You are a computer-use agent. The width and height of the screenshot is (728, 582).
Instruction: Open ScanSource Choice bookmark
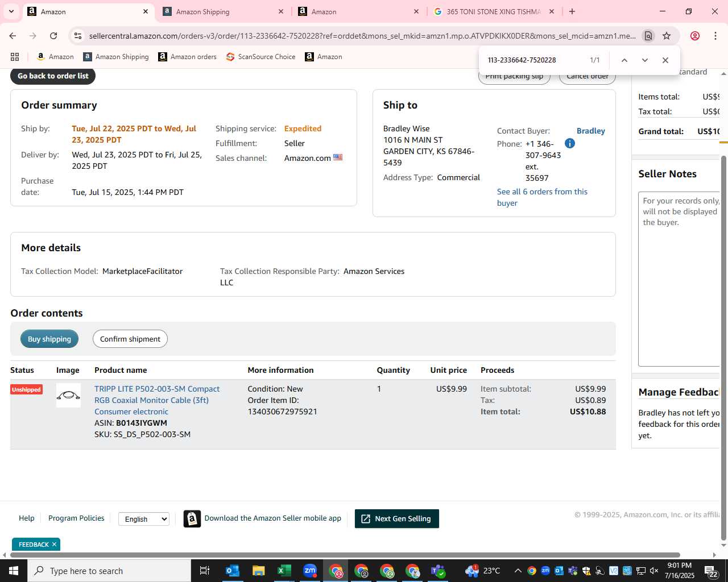260,57
